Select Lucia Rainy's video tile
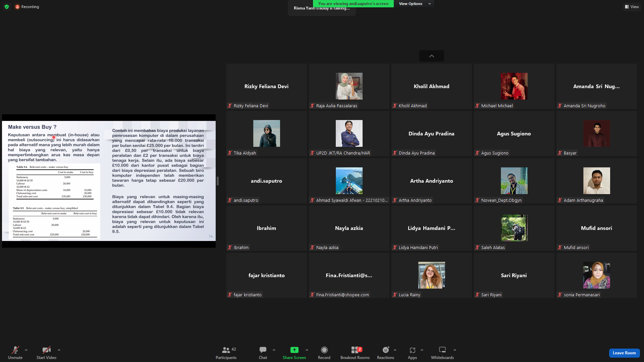The width and height of the screenshot is (644, 362). (432, 275)
